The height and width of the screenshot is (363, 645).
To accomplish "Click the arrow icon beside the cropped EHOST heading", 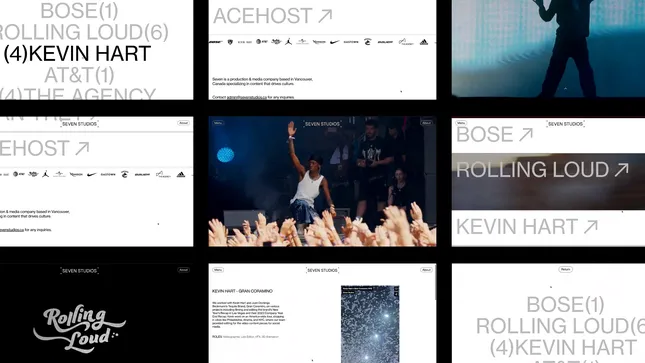I will tap(82, 149).
